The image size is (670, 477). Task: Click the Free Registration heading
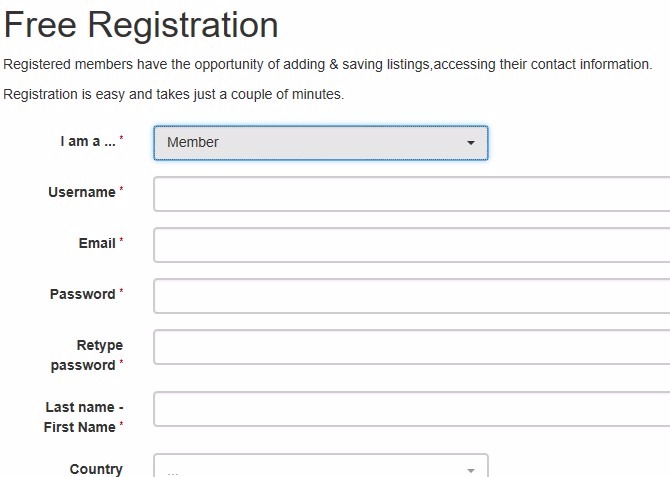[x=141, y=25]
